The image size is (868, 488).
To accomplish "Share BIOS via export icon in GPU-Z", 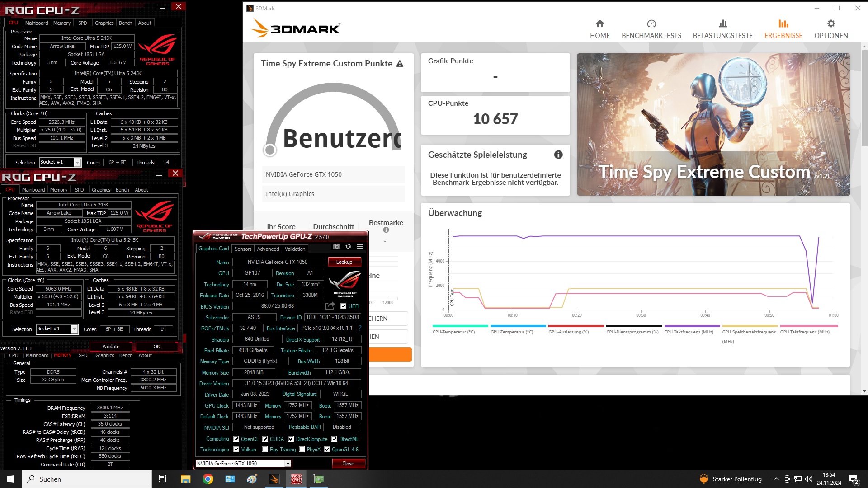I will click(x=330, y=306).
